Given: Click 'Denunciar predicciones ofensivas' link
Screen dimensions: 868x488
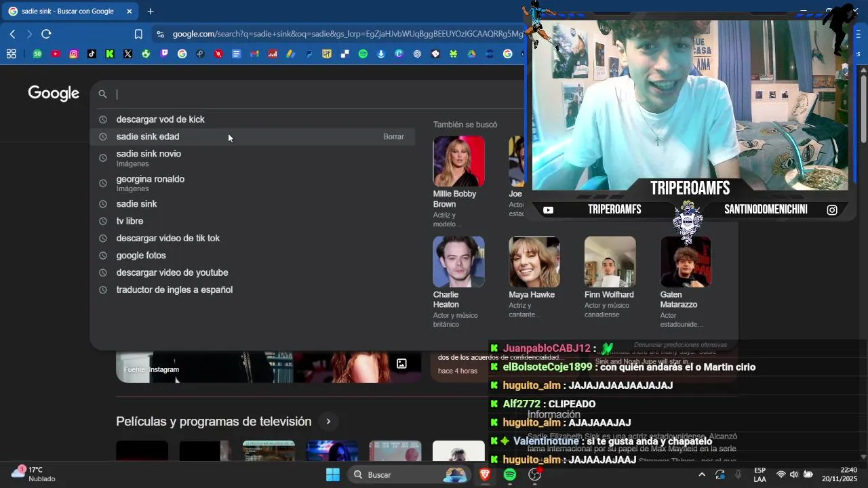Looking at the screenshot, I should point(680,345).
